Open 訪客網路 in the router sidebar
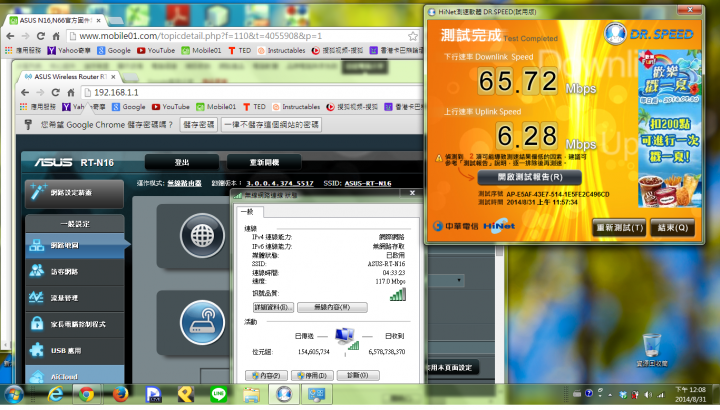720x410 pixels. 75,272
